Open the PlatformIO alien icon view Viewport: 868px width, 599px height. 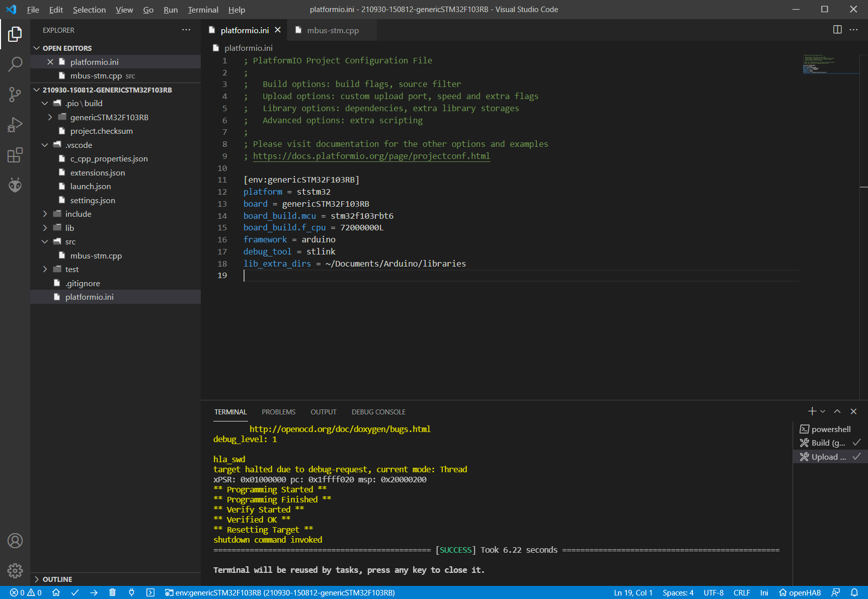(15, 185)
